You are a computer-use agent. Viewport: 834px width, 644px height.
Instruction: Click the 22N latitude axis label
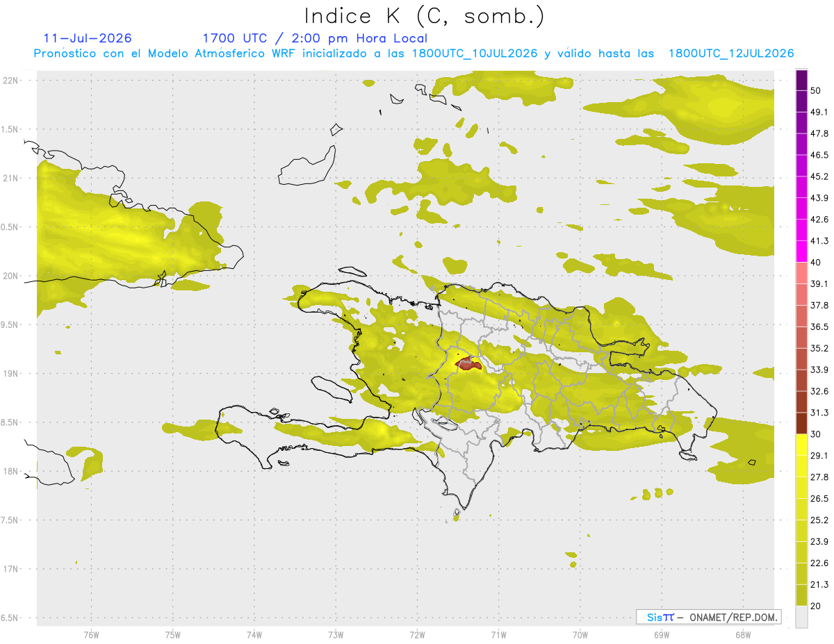pyautogui.click(x=12, y=80)
